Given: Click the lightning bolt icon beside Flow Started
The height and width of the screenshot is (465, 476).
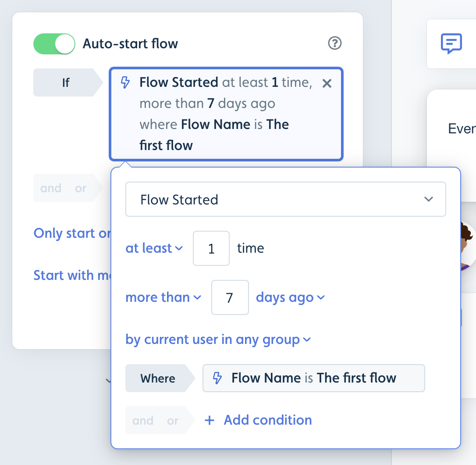Looking at the screenshot, I should coord(125,82).
